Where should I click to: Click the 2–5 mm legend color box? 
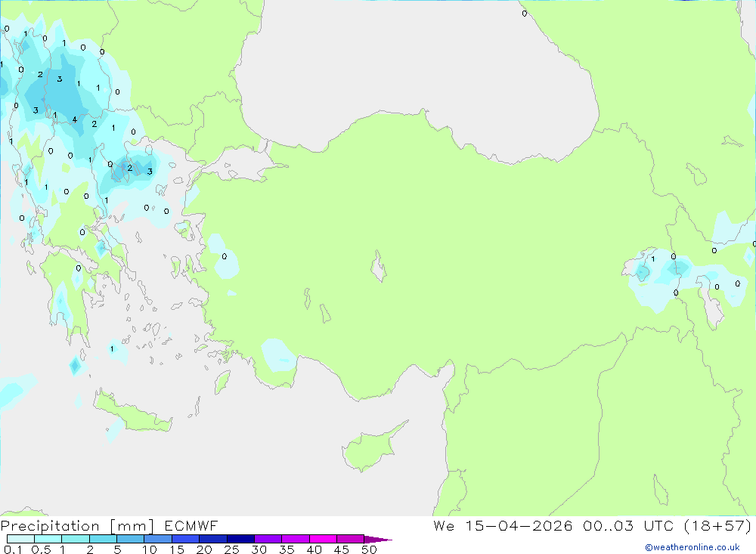click(x=103, y=539)
